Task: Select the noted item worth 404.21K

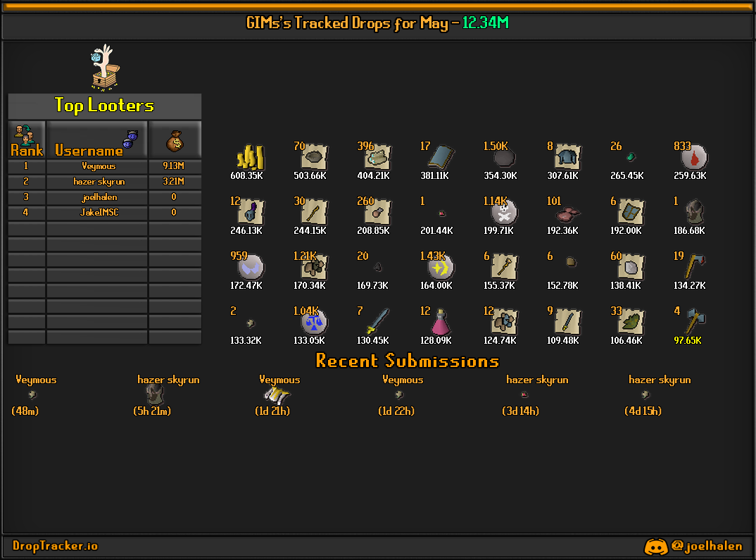Action: pyautogui.click(x=377, y=157)
